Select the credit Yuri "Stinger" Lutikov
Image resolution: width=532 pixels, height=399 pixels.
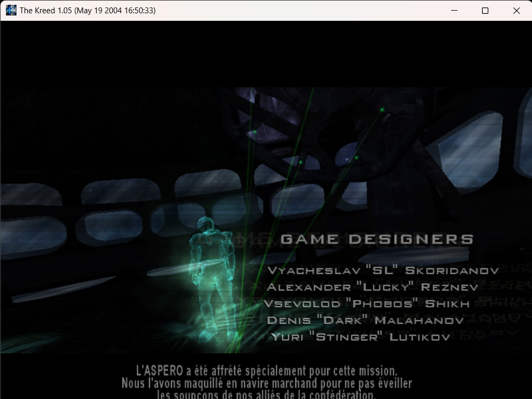pos(361,337)
